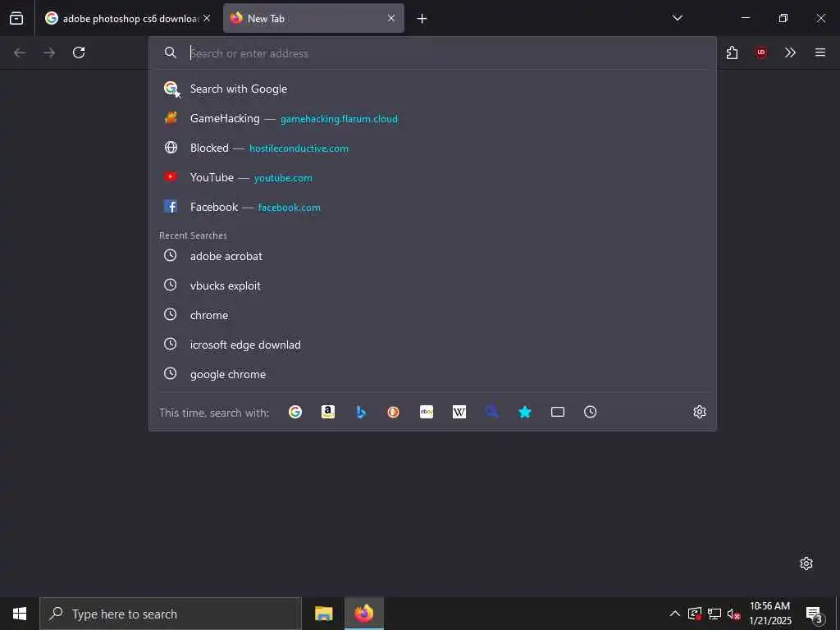Show more tools overflow chevrons
The height and width of the screenshot is (630, 840).
coord(790,52)
